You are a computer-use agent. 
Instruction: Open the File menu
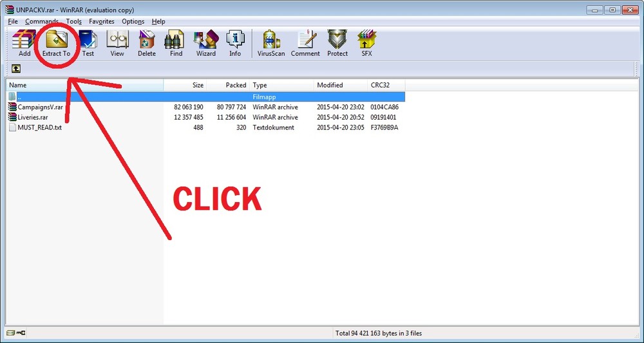pyautogui.click(x=12, y=21)
